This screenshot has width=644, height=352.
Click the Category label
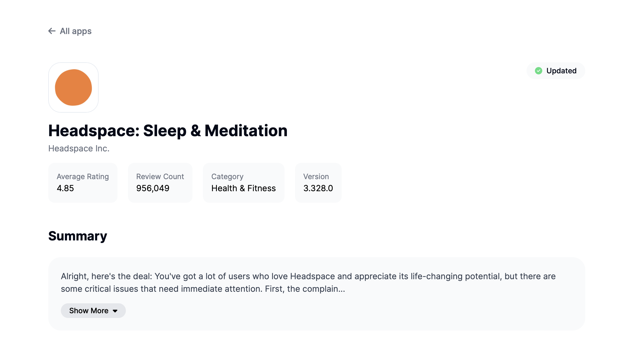pos(227,177)
